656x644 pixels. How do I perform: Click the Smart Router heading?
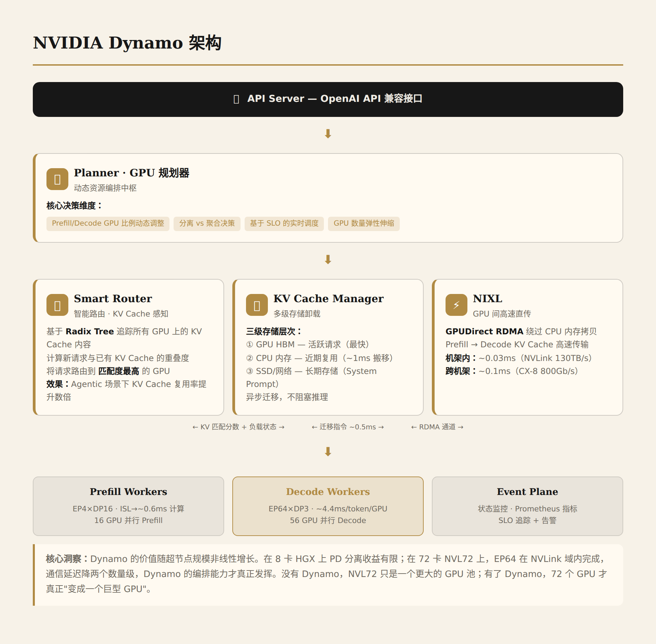click(113, 299)
